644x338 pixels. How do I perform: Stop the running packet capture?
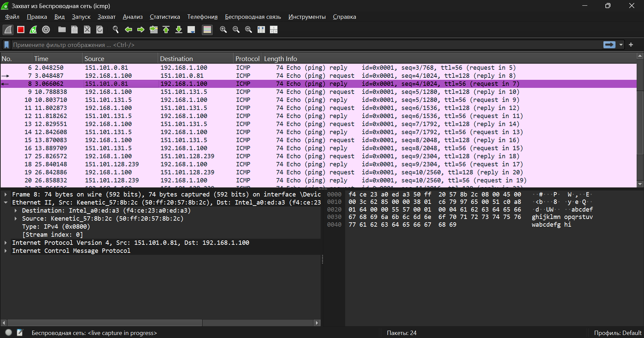pyautogui.click(x=21, y=30)
